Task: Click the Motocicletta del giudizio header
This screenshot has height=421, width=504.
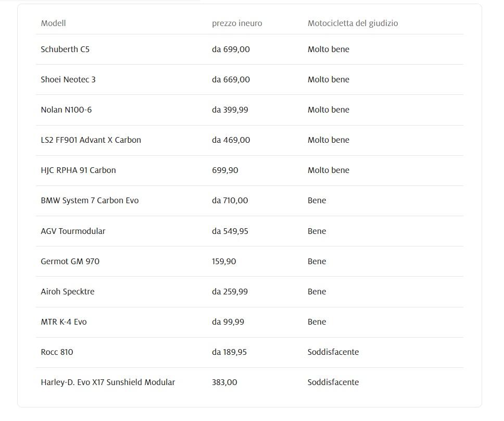Action: pos(352,23)
